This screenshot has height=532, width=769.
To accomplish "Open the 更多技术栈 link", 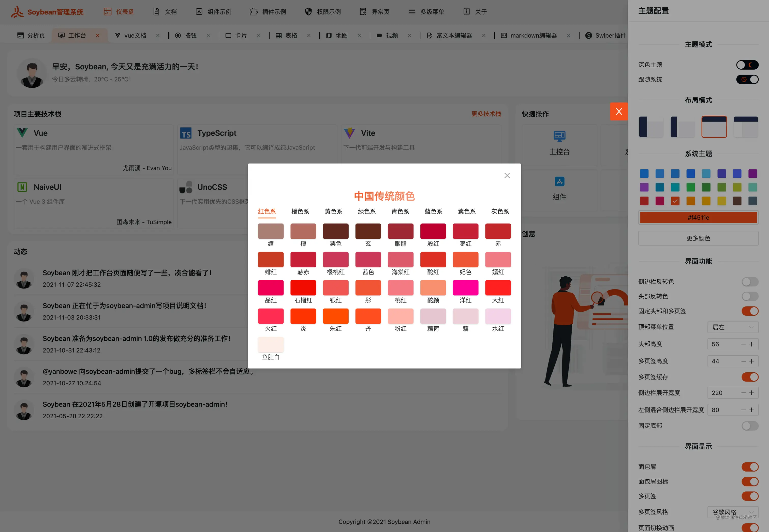I will 486,114.
